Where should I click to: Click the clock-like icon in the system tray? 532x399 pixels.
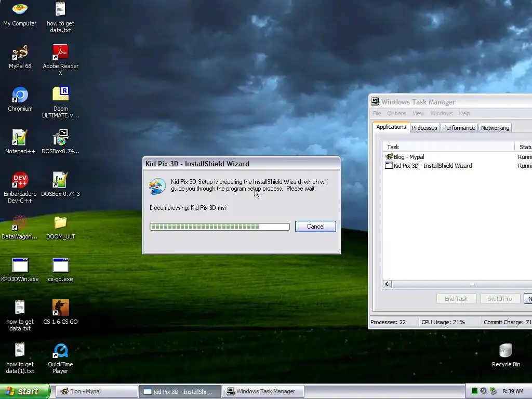click(x=484, y=391)
